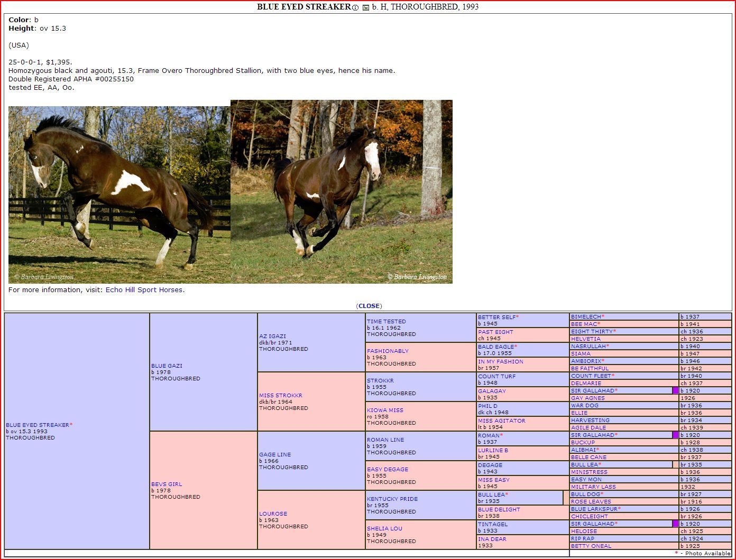Click the photo asterisk beside BETTER SELF

pos(517,317)
